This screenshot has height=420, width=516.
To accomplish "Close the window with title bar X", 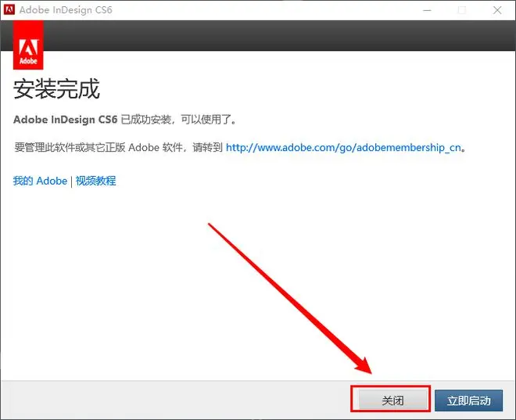I will pyautogui.click(x=497, y=10).
